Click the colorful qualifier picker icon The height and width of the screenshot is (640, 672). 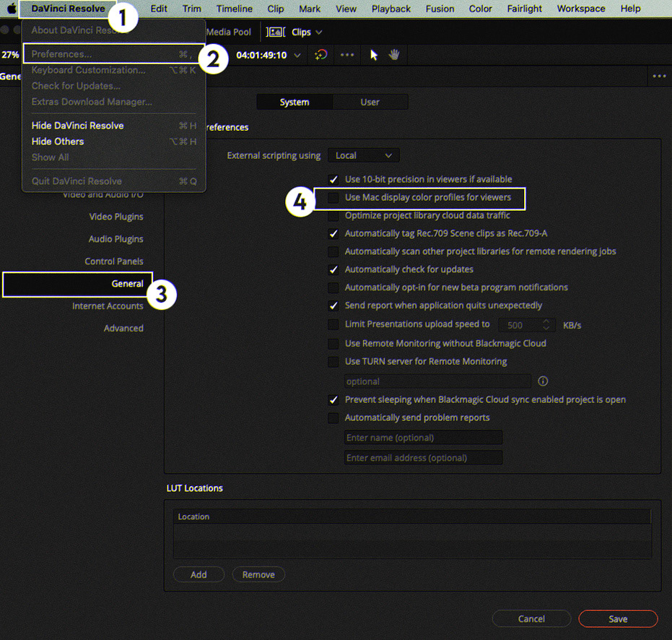coord(320,55)
